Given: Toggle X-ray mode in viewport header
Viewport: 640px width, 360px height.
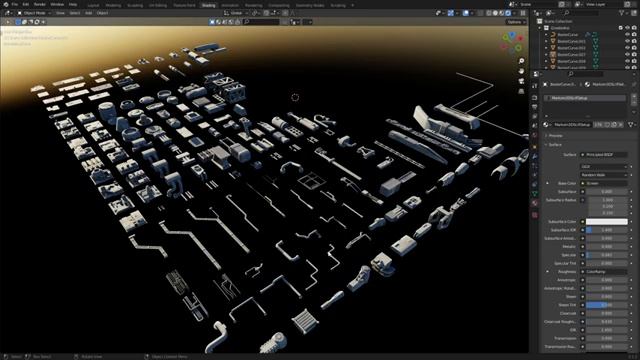Looking at the screenshot, I should (480, 13).
